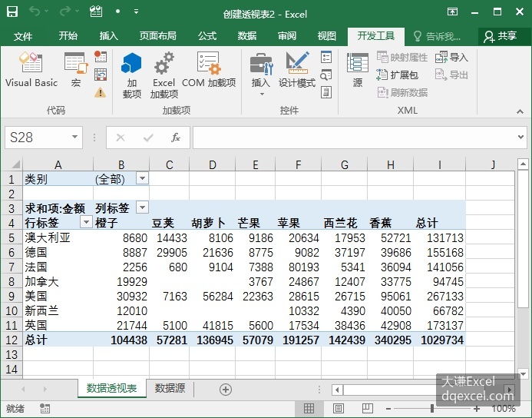Switch to the 开始 tab
The height and width of the screenshot is (418, 532).
[68, 36]
